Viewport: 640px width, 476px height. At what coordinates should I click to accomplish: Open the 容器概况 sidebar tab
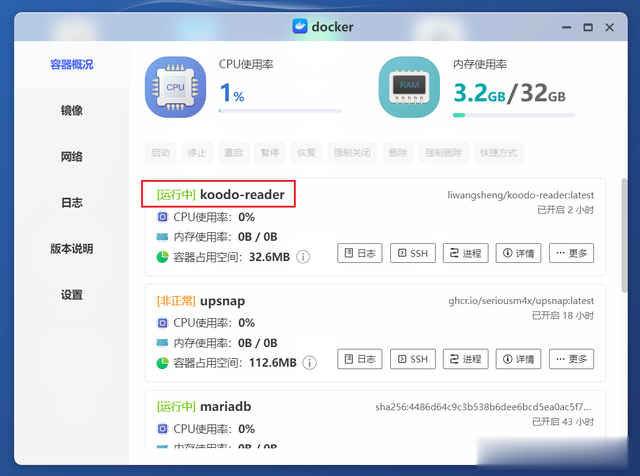[71, 65]
